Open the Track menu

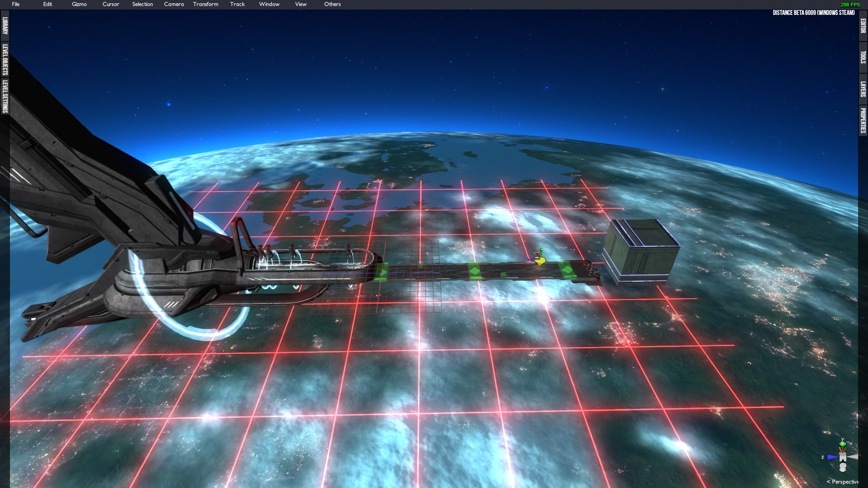(x=237, y=4)
